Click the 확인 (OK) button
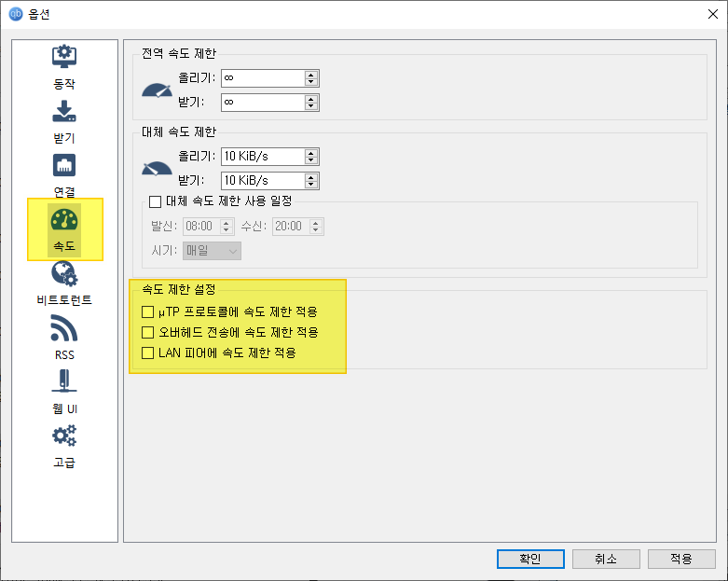728x581 pixels. click(530, 559)
